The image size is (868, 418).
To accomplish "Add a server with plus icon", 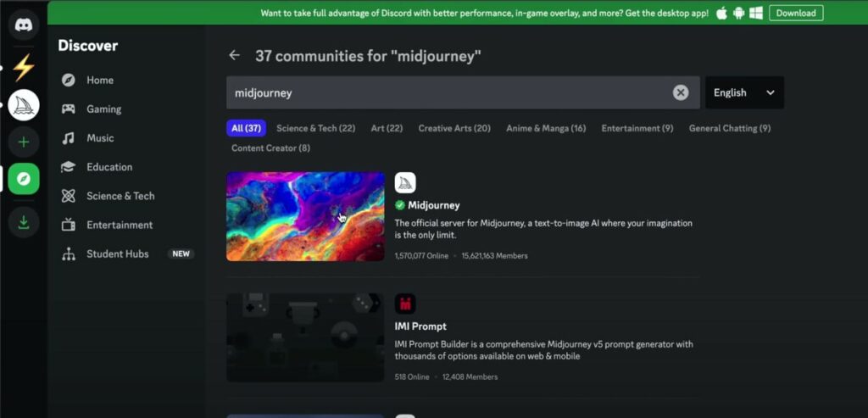I will [24, 142].
